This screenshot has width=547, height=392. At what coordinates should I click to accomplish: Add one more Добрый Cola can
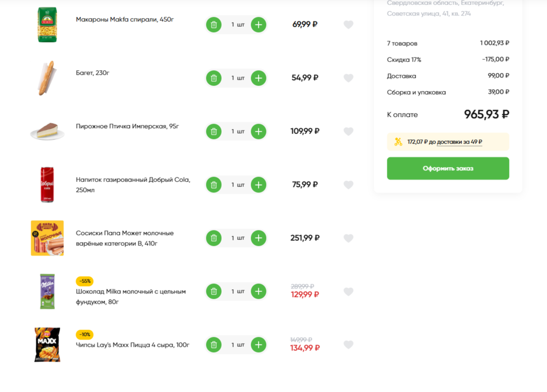tap(258, 185)
